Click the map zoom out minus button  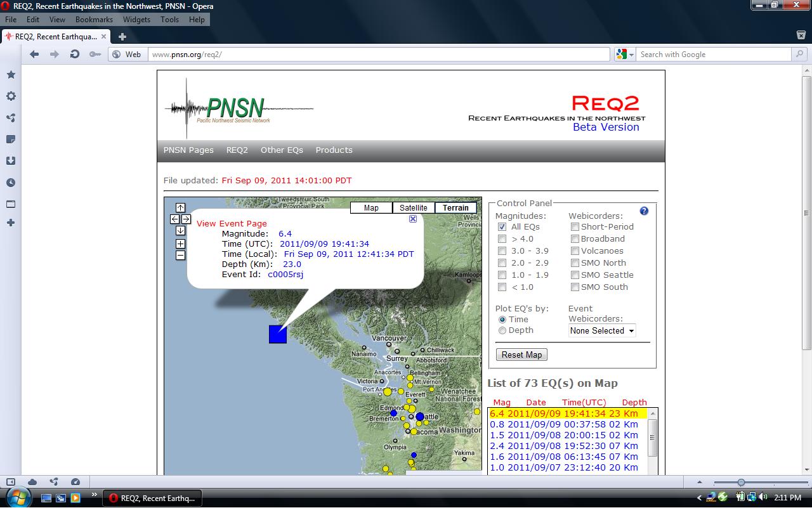point(180,256)
